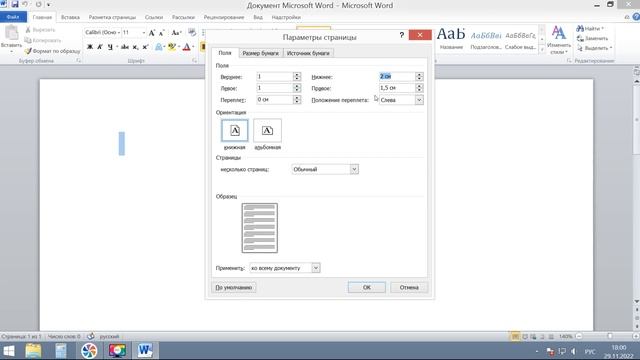Click into Левое margin field
The image size is (640, 360).
274,88
